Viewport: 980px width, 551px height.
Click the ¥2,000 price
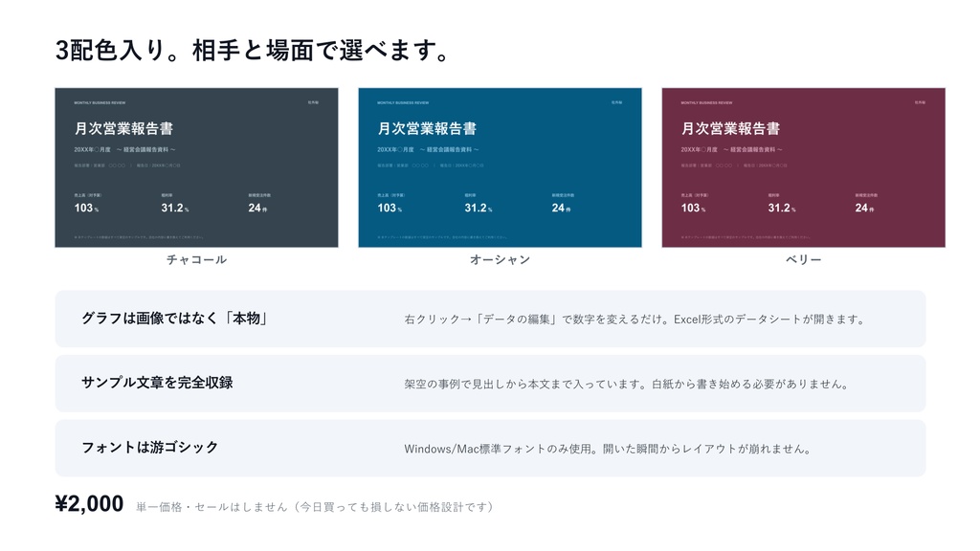89,503
